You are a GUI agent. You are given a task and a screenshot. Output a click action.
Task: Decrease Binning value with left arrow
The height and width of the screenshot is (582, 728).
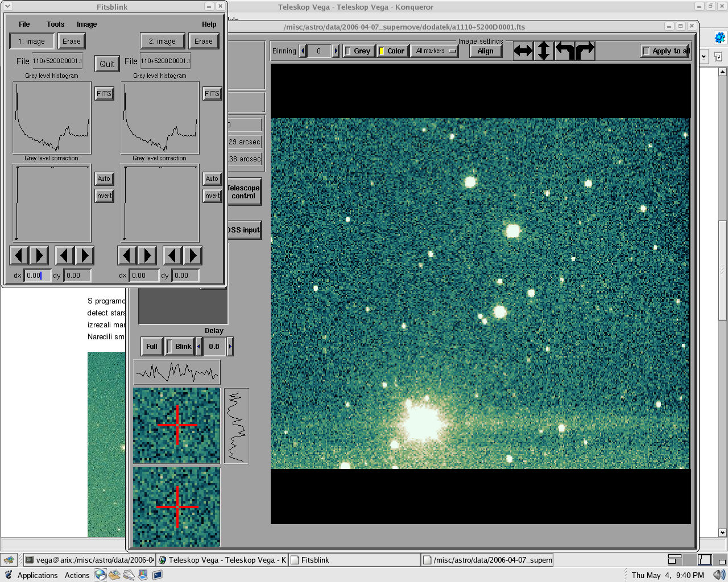tap(303, 51)
